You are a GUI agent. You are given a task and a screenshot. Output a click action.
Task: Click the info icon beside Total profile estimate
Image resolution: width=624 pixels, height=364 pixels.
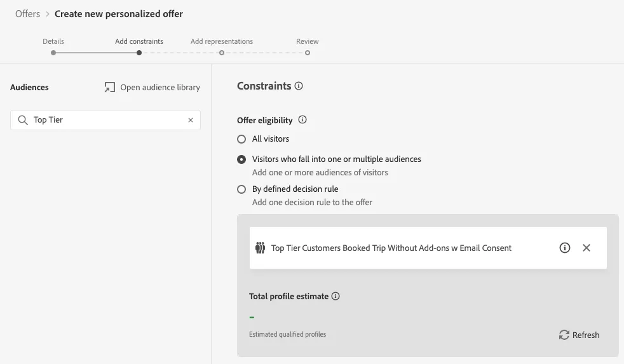(x=336, y=296)
